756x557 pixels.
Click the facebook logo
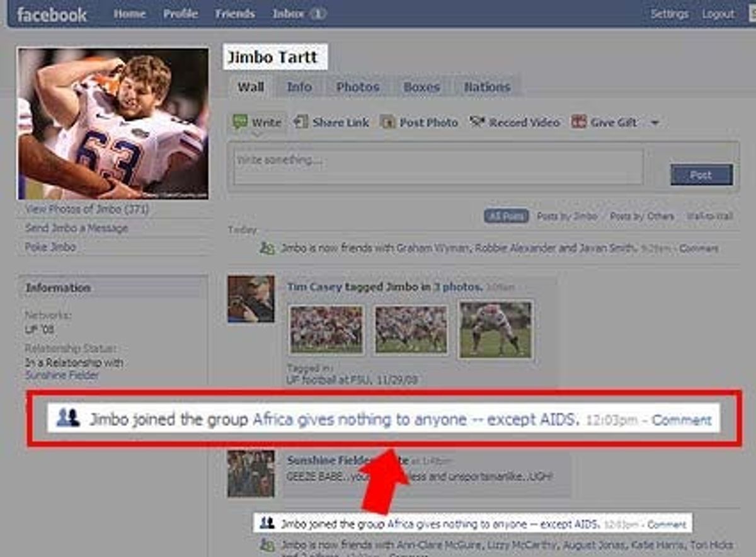pos(52,14)
